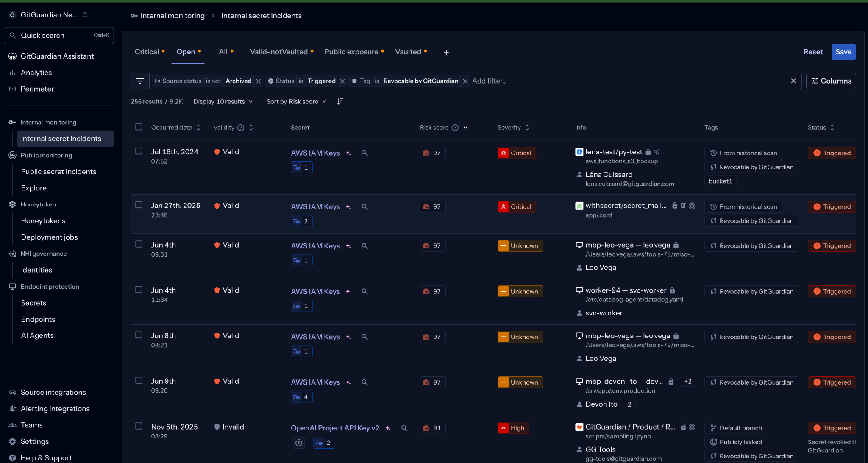Click the revoke icon under OpenAI Project API Key
Image resolution: width=868 pixels, height=463 pixels.
[299, 443]
